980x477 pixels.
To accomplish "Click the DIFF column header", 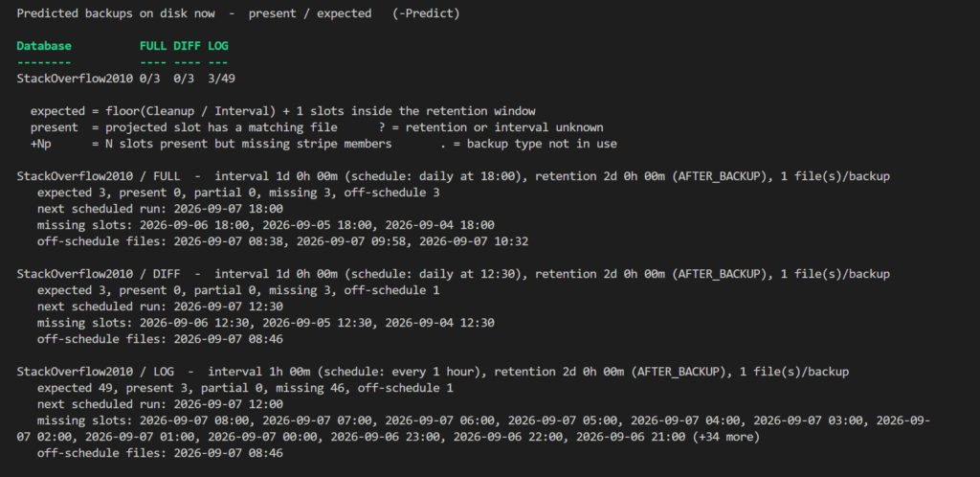I will 187,46.
